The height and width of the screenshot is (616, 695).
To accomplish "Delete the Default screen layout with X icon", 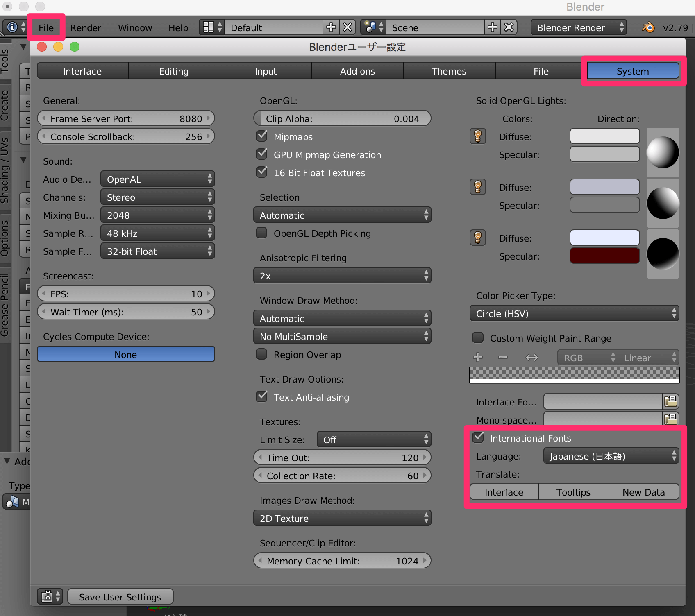I will point(347,27).
